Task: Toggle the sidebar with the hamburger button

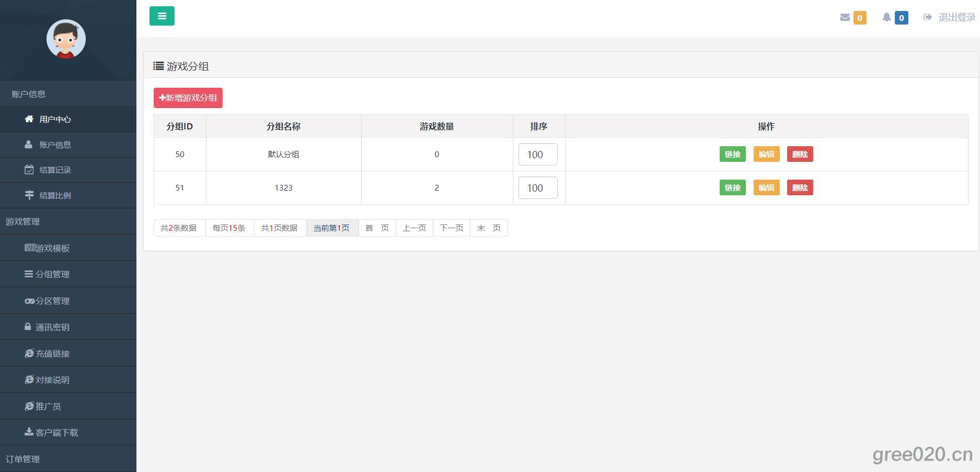Action: point(162,16)
